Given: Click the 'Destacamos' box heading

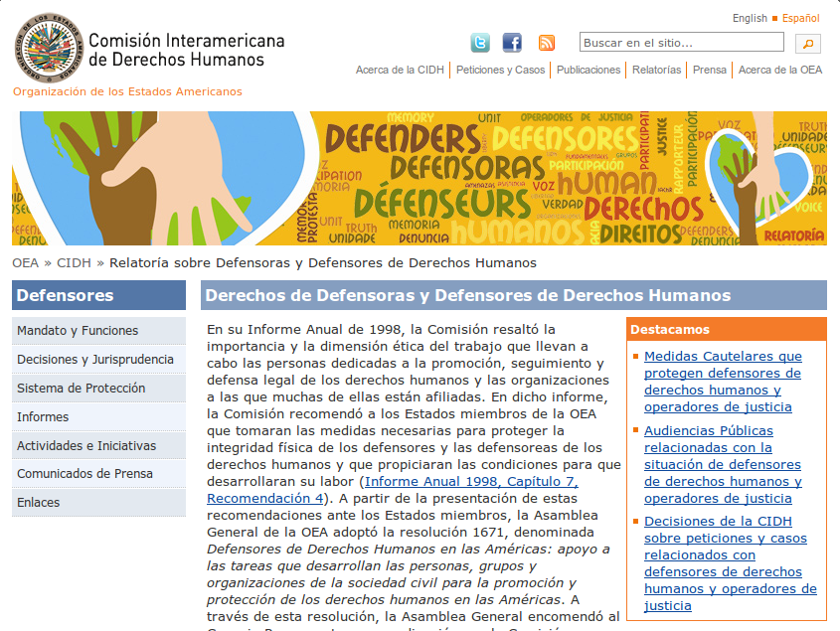Looking at the screenshot, I should coord(727,330).
